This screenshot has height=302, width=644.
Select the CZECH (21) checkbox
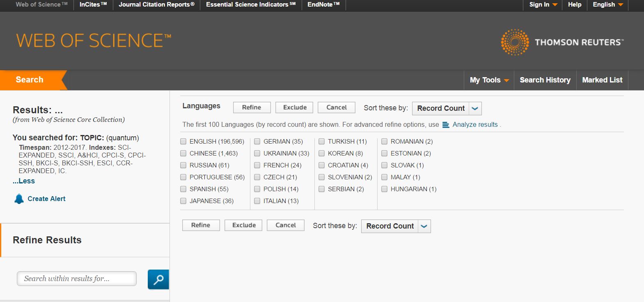coord(257,177)
